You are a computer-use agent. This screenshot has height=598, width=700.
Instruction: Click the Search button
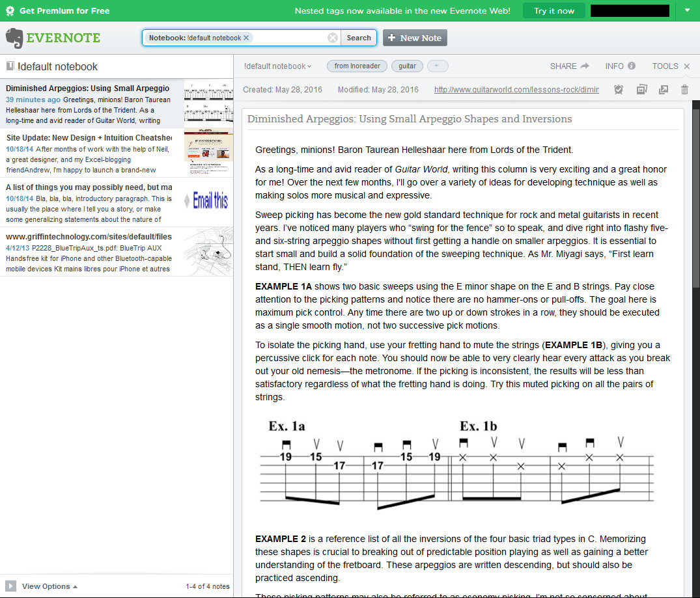click(x=359, y=38)
